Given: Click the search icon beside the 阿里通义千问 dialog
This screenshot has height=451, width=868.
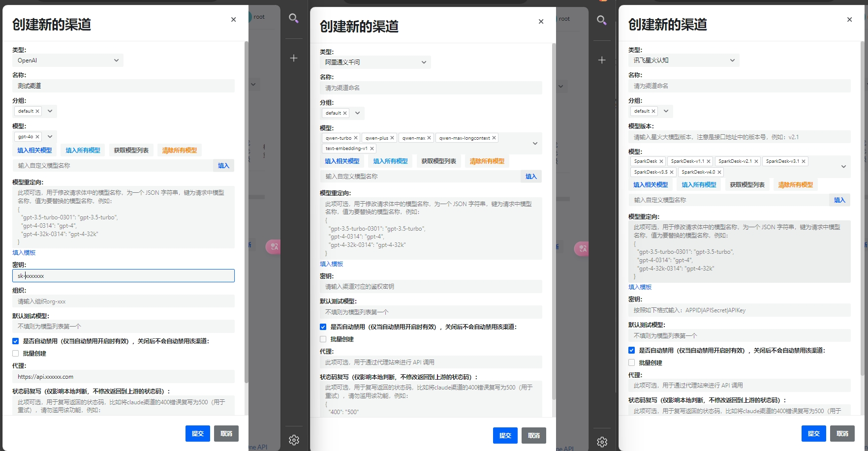Looking at the screenshot, I should 602,20.
